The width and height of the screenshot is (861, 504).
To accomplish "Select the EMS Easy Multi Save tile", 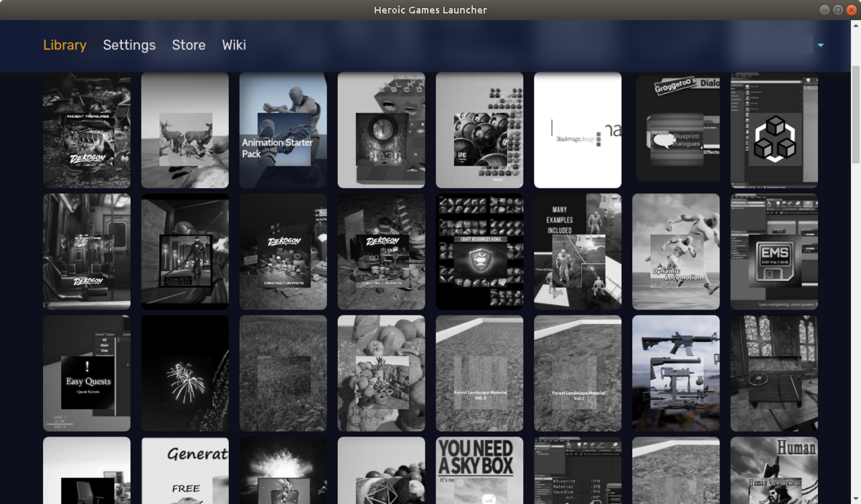I will click(x=774, y=252).
